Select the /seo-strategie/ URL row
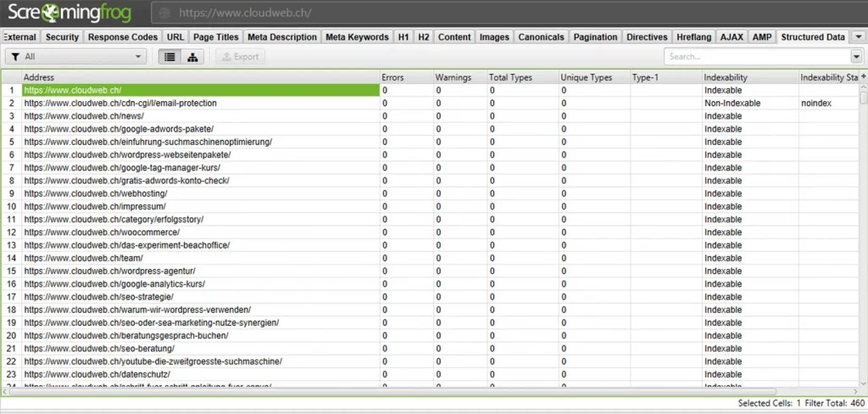The width and height of the screenshot is (868, 414). pyautogui.click(x=200, y=297)
